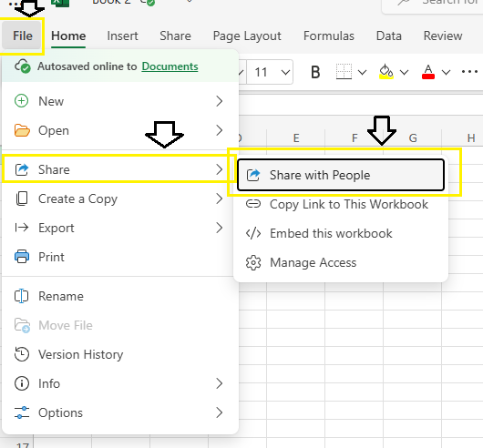Choose Embed this workbook
This screenshot has height=448, width=483.
[x=341, y=233]
